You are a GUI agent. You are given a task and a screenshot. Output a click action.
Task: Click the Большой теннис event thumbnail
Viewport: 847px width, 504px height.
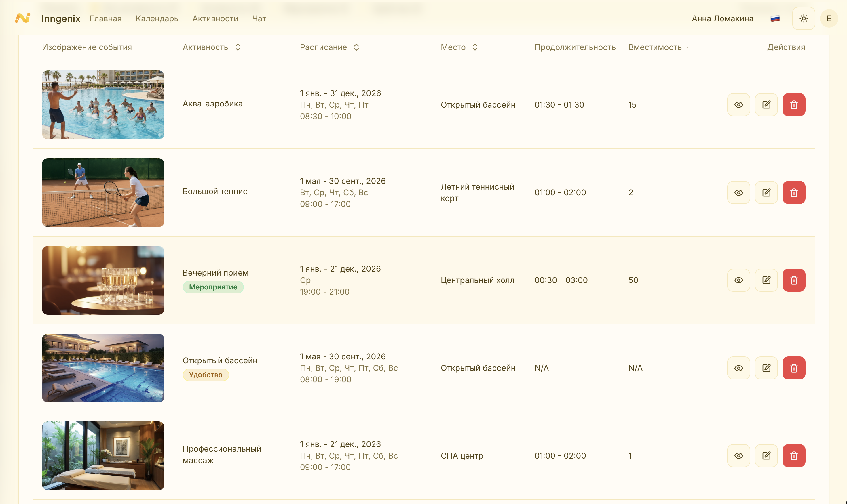point(103,192)
